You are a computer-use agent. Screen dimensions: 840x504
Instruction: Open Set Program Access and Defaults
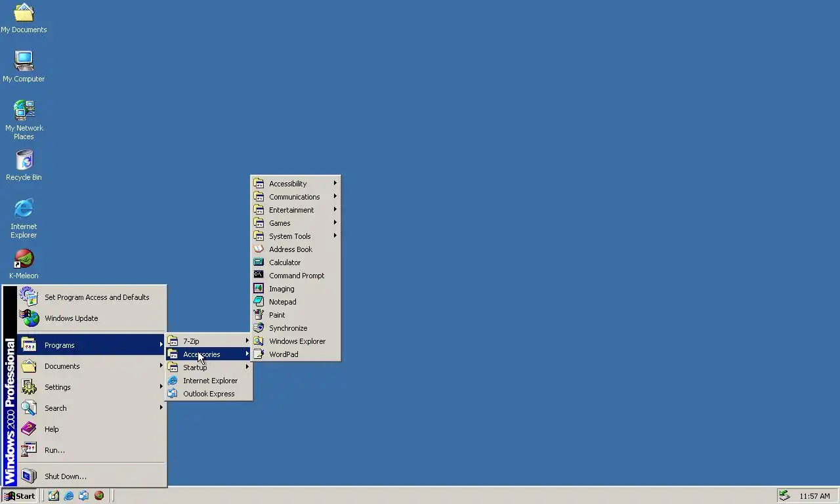point(92,297)
